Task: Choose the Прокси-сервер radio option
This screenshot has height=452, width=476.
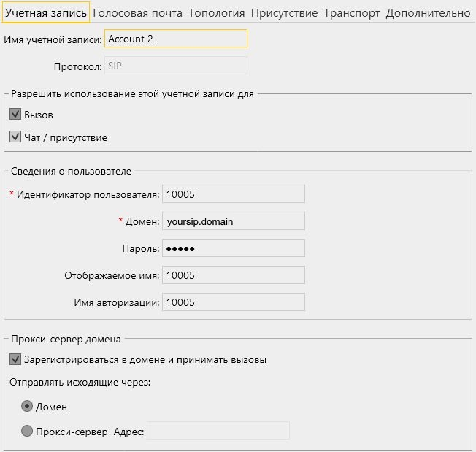Action: [27, 432]
